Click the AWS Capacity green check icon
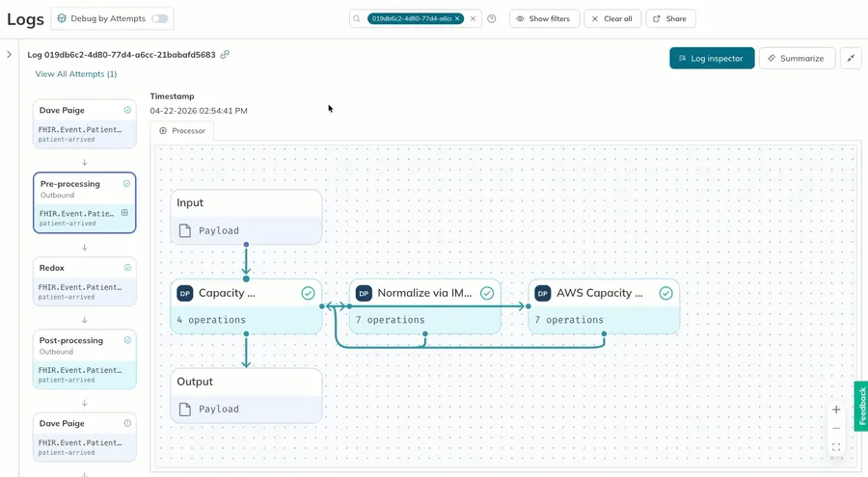The width and height of the screenshot is (868, 477). pos(665,293)
